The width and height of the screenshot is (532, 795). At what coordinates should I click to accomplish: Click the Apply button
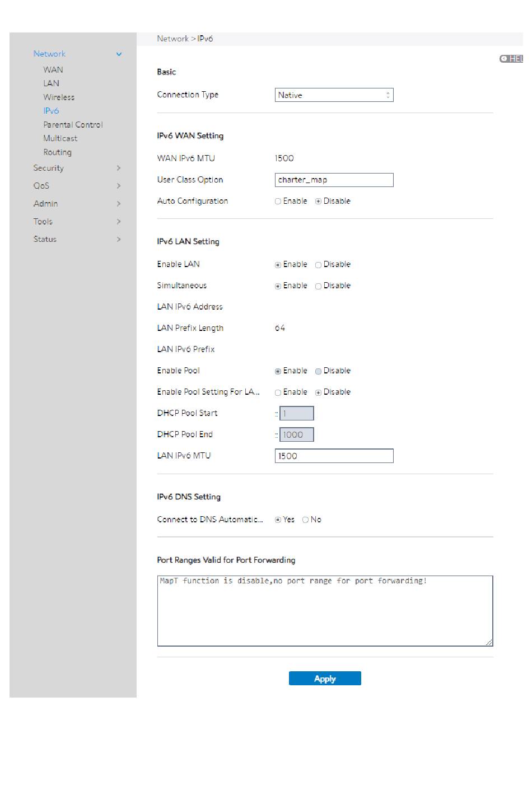[325, 679]
